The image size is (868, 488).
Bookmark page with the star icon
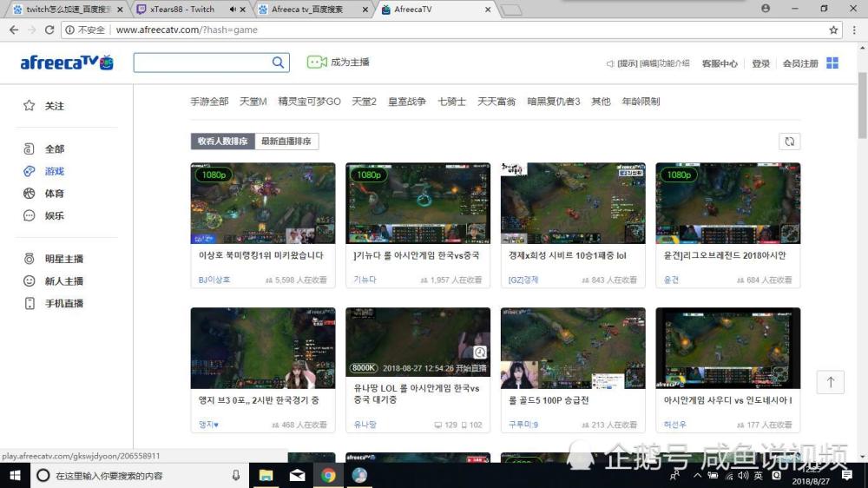833,30
